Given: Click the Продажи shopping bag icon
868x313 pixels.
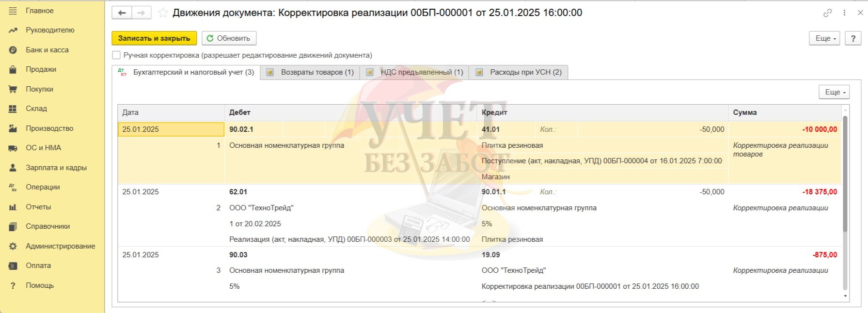Looking at the screenshot, I should (13, 69).
